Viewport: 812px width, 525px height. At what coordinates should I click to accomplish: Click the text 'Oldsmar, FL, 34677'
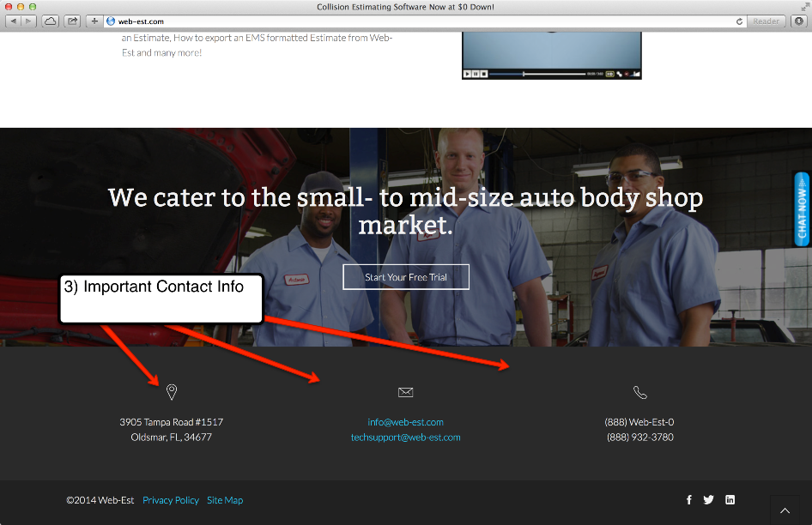172,437
